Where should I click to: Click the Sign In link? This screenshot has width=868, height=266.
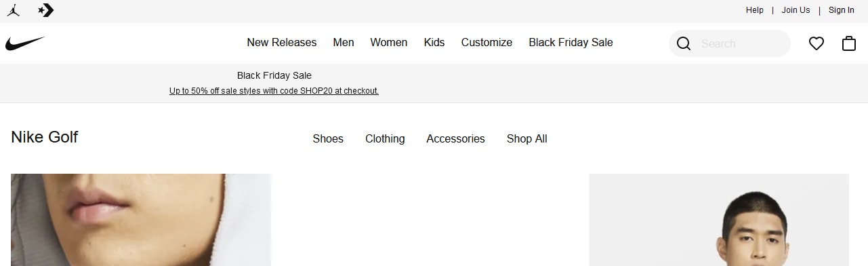coord(842,10)
